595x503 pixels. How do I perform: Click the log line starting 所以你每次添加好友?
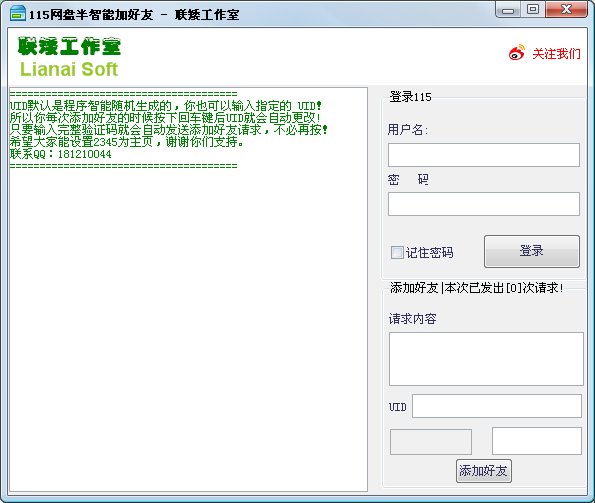165,118
